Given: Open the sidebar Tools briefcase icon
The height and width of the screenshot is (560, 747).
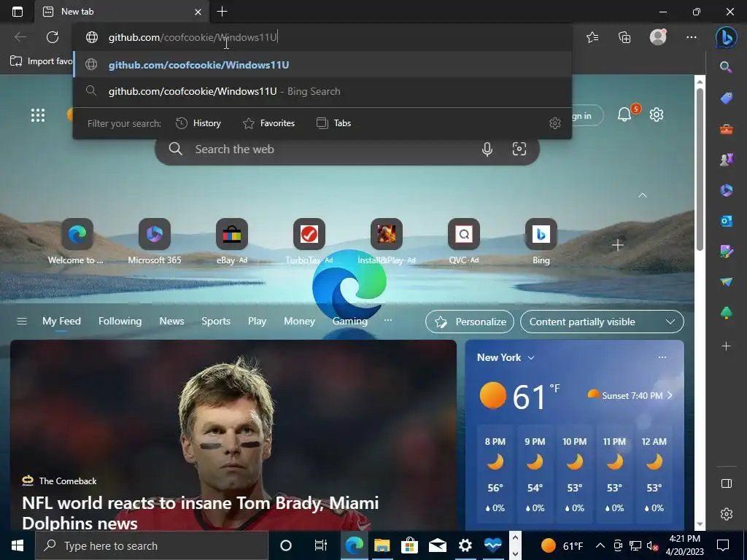Looking at the screenshot, I should [726, 129].
